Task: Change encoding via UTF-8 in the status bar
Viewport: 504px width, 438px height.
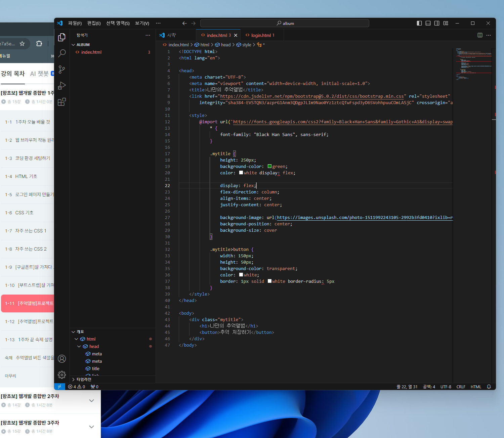Action: tap(446, 387)
